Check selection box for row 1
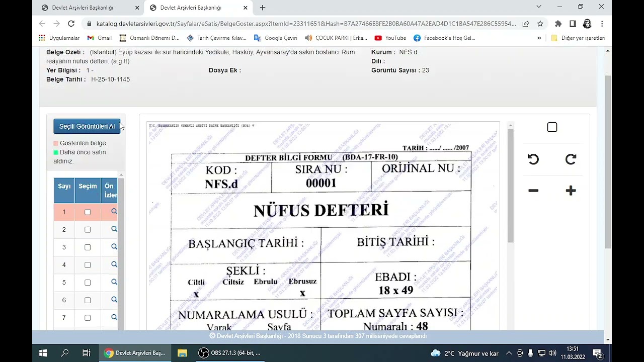 click(x=88, y=212)
